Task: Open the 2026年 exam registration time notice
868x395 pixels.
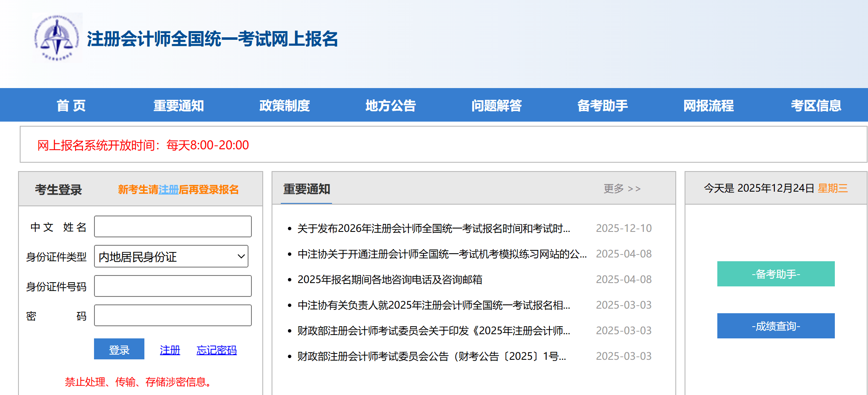Action: [x=434, y=229]
